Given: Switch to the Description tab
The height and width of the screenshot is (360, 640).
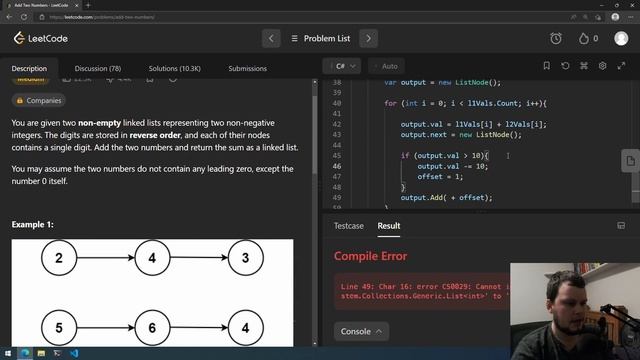Looking at the screenshot, I should click(29, 69).
